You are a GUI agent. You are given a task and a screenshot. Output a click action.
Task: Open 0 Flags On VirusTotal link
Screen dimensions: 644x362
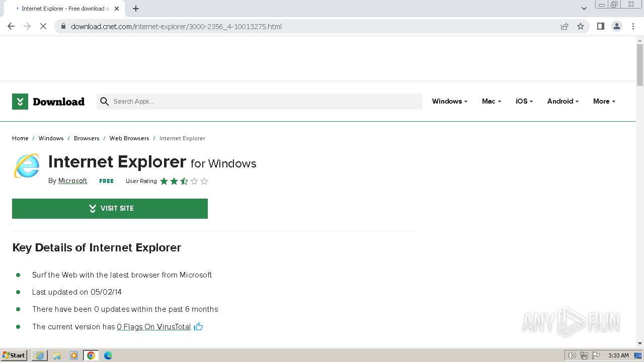(154, 327)
